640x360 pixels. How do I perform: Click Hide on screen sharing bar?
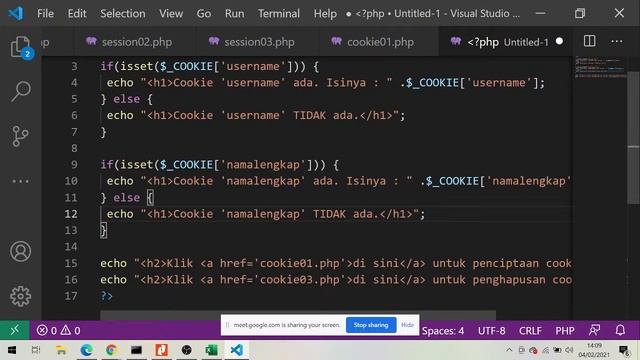click(407, 325)
